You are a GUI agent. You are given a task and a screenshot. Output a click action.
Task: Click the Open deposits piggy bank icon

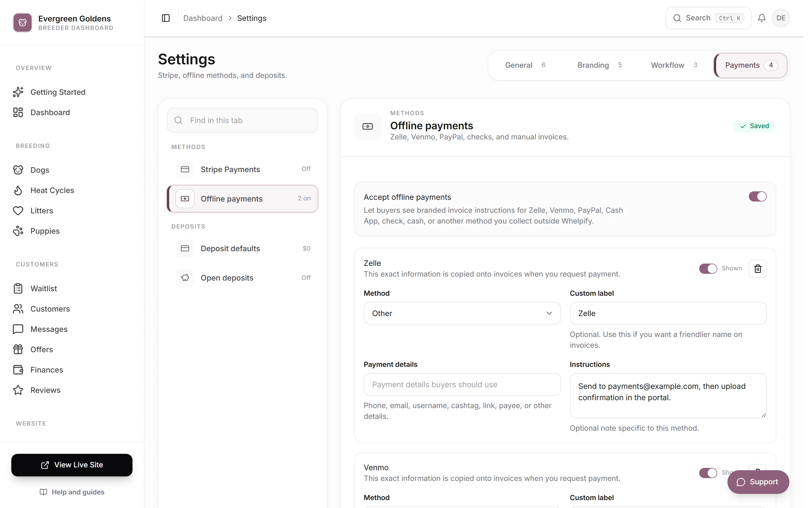[x=185, y=278]
